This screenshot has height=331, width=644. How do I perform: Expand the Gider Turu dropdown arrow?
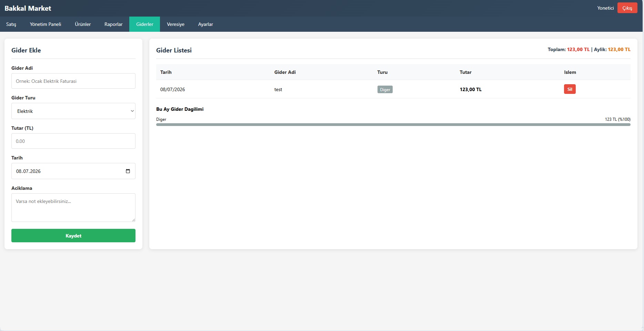(132, 111)
